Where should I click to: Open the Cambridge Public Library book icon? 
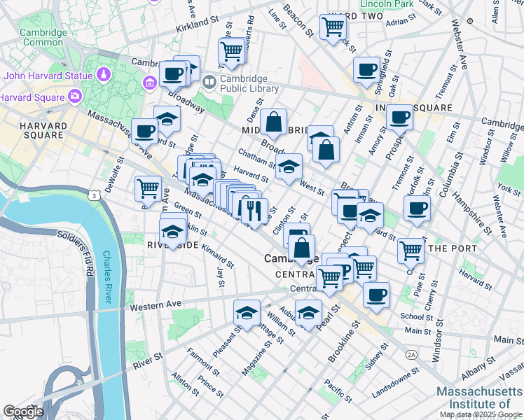[209, 82]
